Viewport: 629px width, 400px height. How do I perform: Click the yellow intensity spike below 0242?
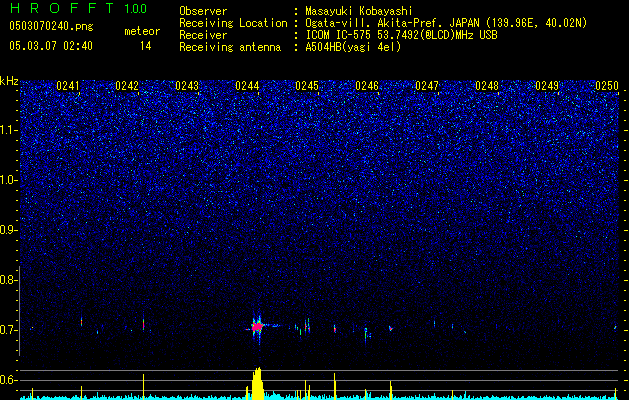pos(143,387)
